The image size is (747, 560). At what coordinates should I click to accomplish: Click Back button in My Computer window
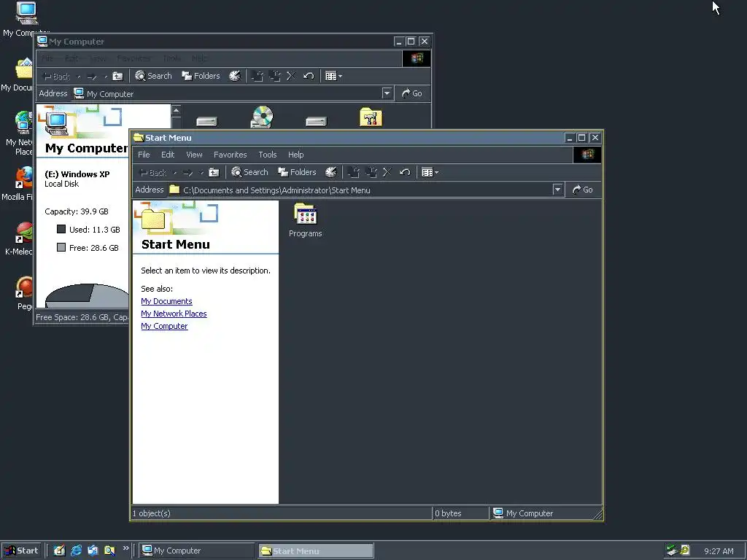56,76
